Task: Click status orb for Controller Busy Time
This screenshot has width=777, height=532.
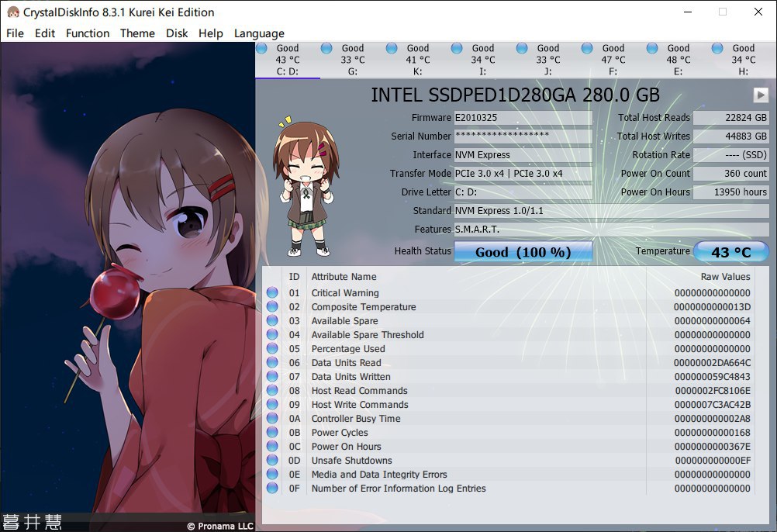Action: [272, 418]
